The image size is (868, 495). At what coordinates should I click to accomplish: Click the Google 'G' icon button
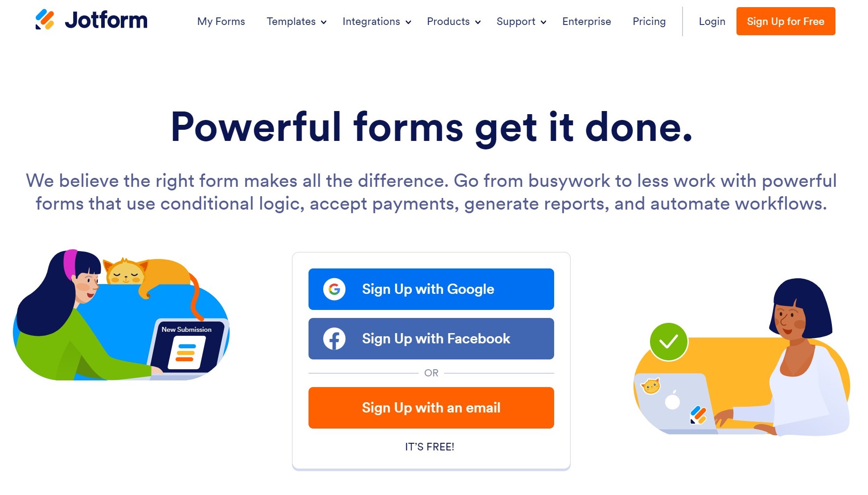(x=334, y=289)
